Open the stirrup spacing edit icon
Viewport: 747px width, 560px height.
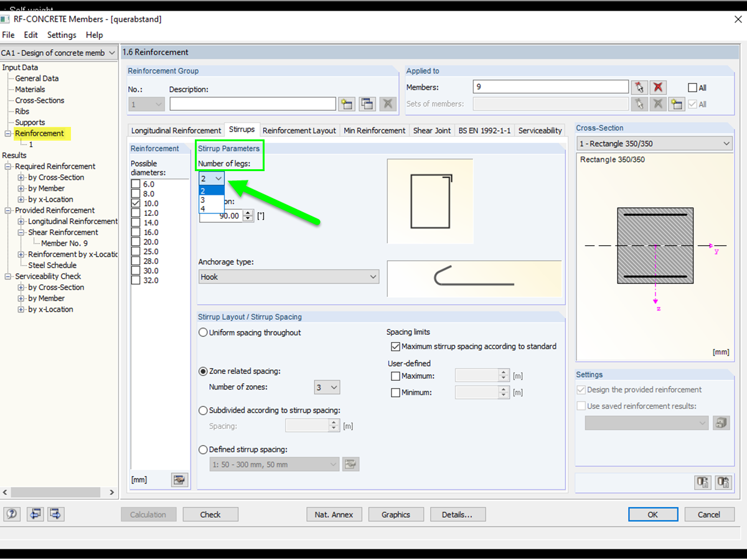[351, 464]
